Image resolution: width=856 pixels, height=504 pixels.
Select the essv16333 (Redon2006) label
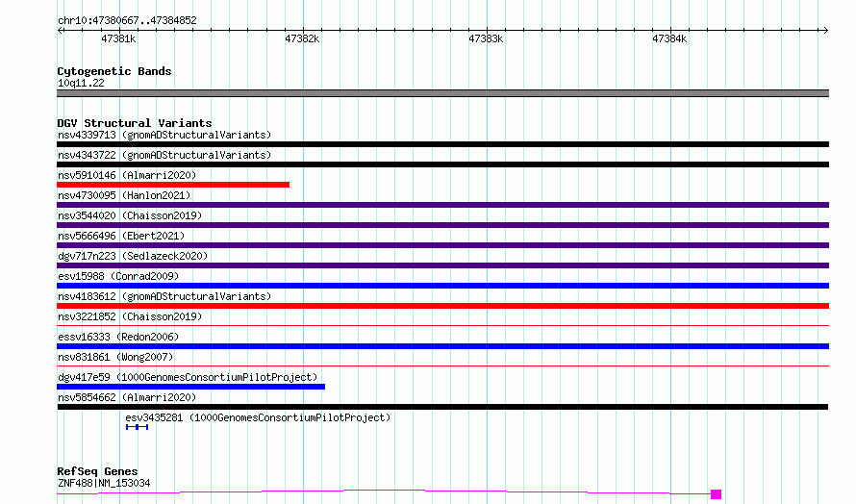pyautogui.click(x=118, y=337)
